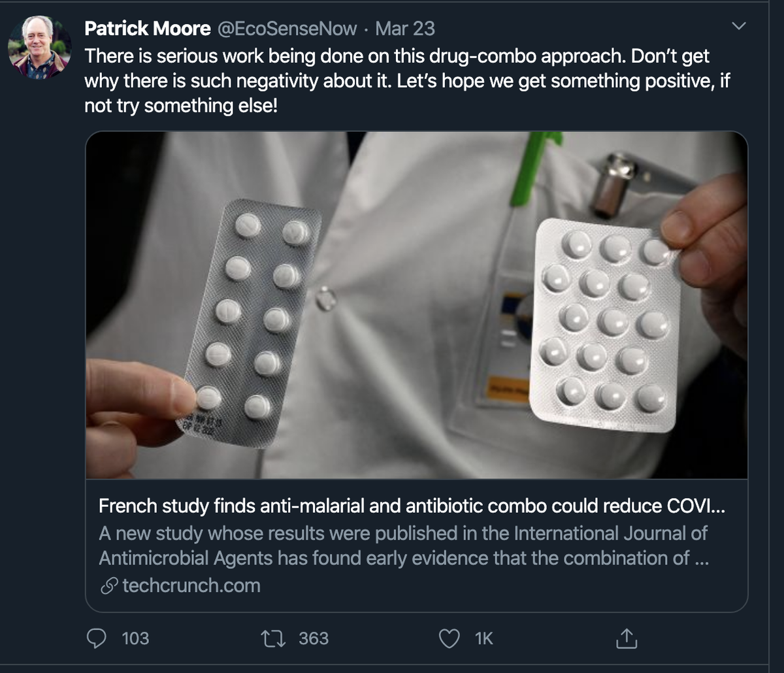View the 103 replies count
784x673 pixels.
[x=135, y=638]
